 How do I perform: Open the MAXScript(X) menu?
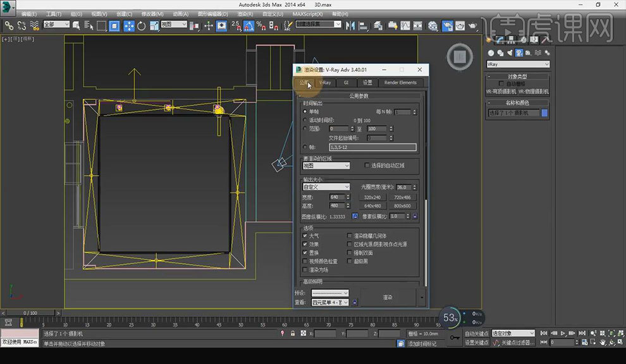[307, 14]
